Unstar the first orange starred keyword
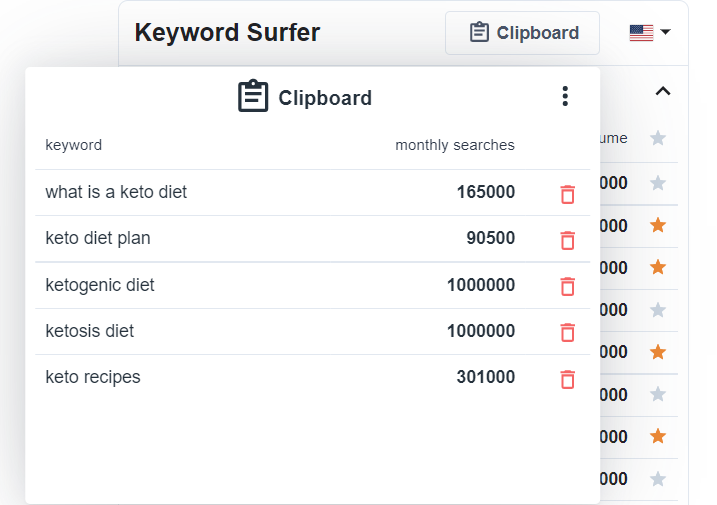This screenshot has width=717, height=505. [658, 225]
